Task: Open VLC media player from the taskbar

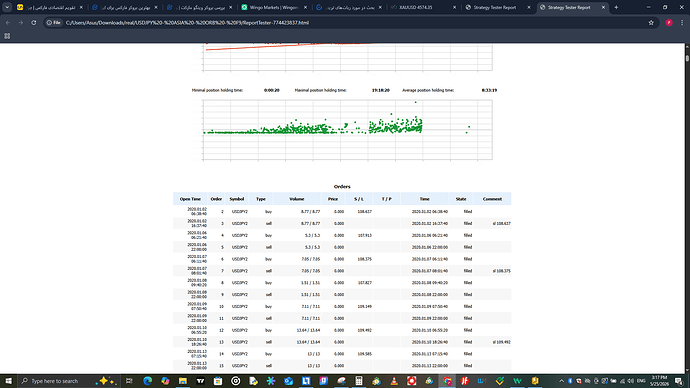Action: tap(394, 381)
